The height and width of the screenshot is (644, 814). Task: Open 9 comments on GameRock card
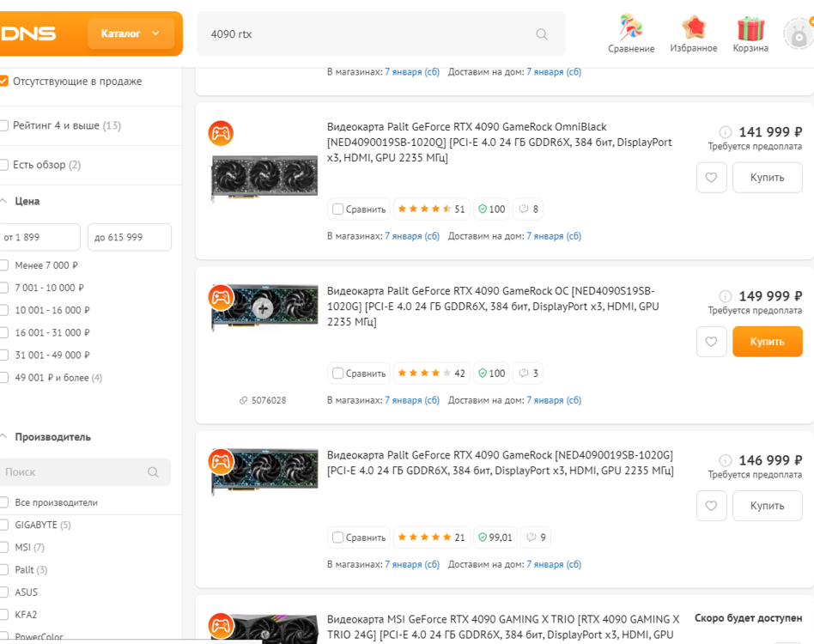click(x=536, y=538)
